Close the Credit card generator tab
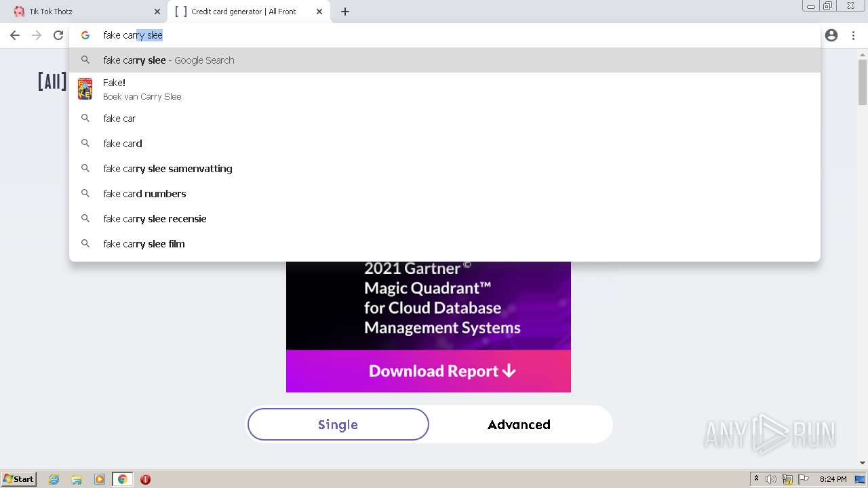Image resolution: width=868 pixels, height=488 pixels. [x=319, y=12]
